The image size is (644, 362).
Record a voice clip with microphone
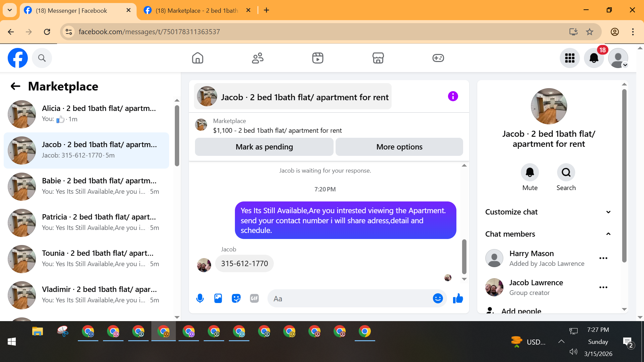coord(200,298)
